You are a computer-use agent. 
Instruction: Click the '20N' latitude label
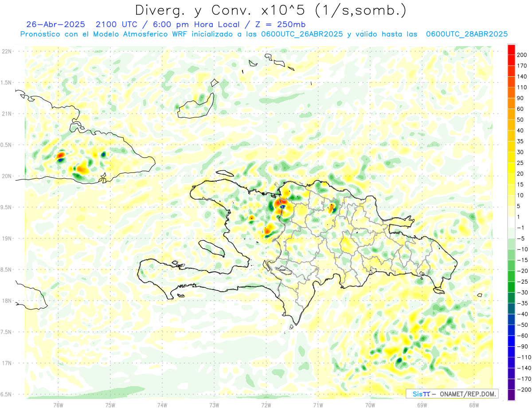[6, 176]
